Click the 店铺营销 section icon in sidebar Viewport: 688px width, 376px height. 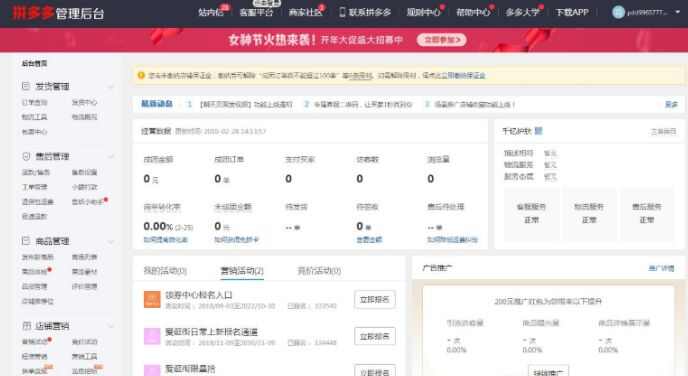pyautogui.click(x=26, y=326)
